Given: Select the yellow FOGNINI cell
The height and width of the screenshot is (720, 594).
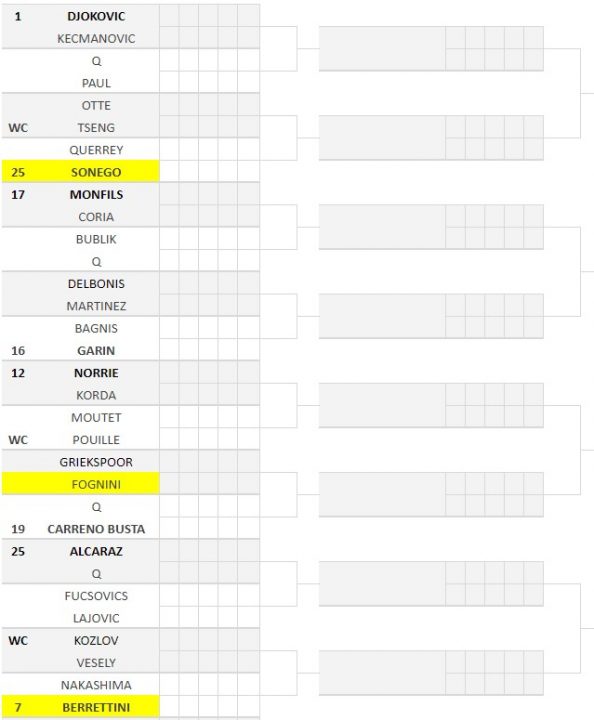Looking at the screenshot, I should pos(81,484).
